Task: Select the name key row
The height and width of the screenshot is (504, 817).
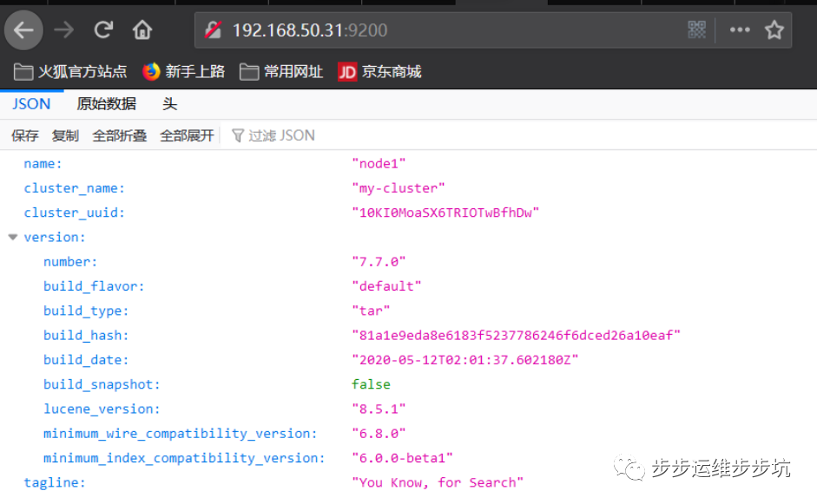Action: click(43, 163)
